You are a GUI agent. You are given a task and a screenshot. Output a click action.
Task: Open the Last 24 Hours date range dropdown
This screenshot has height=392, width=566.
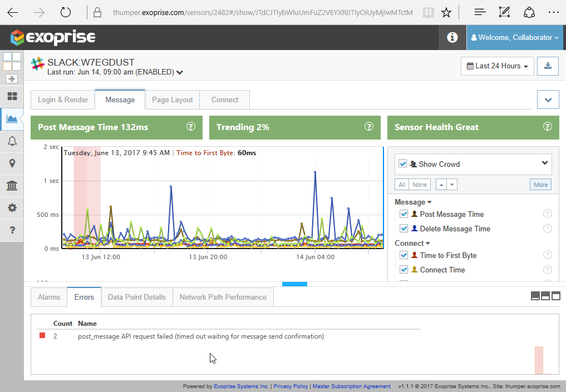pyautogui.click(x=497, y=66)
